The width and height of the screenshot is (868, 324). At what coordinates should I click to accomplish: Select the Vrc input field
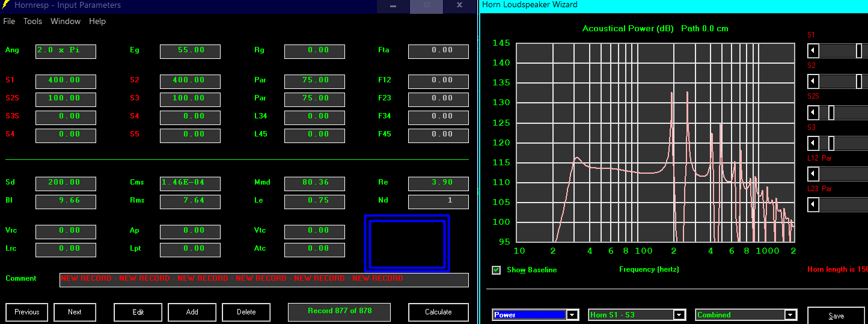point(66,231)
